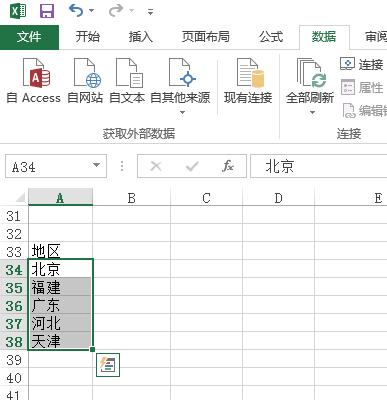The width and height of the screenshot is (387, 400).
Task: Click the cell containing 北京
Action: pos(60,269)
